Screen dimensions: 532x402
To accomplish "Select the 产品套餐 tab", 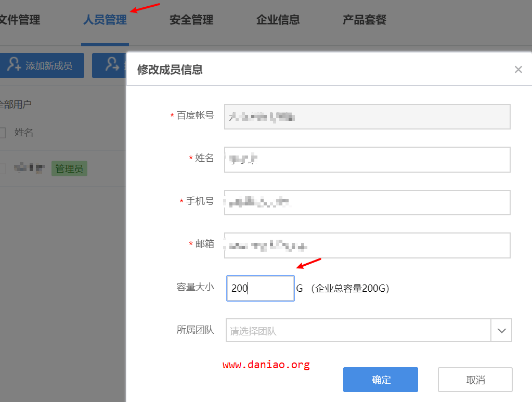I will coord(365,20).
